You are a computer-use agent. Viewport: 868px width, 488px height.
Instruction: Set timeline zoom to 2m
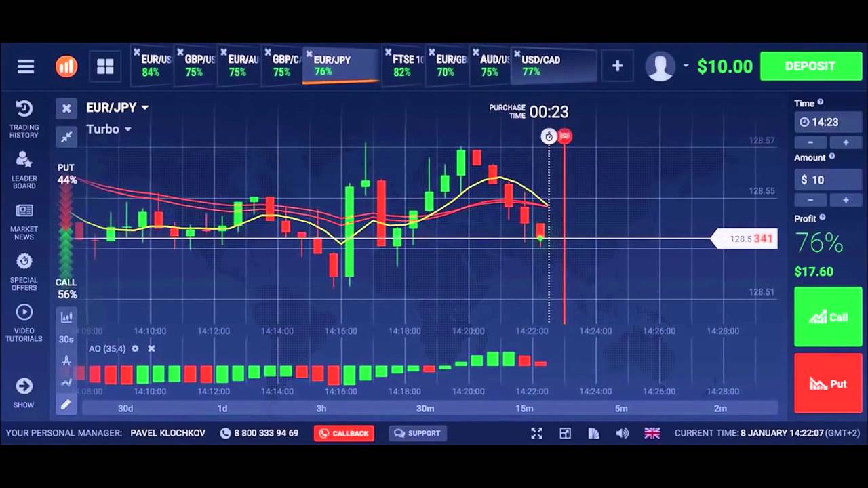(x=720, y=408)
